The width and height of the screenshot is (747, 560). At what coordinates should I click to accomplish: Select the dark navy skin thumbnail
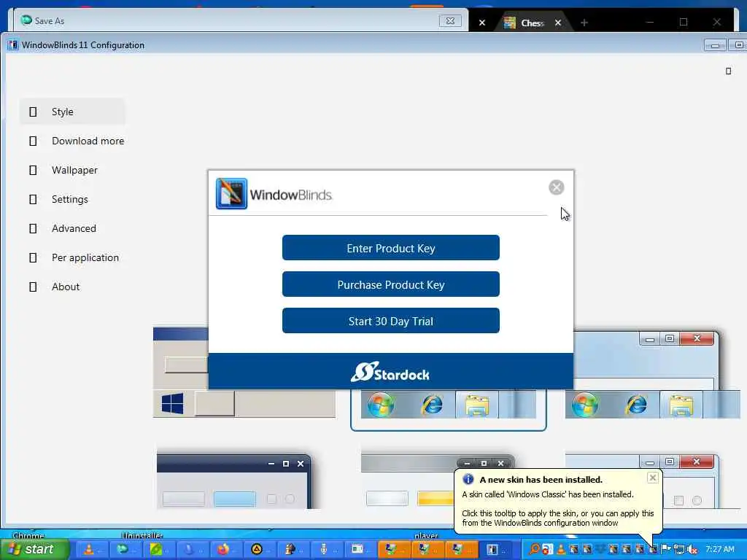(x=234, y=481)
